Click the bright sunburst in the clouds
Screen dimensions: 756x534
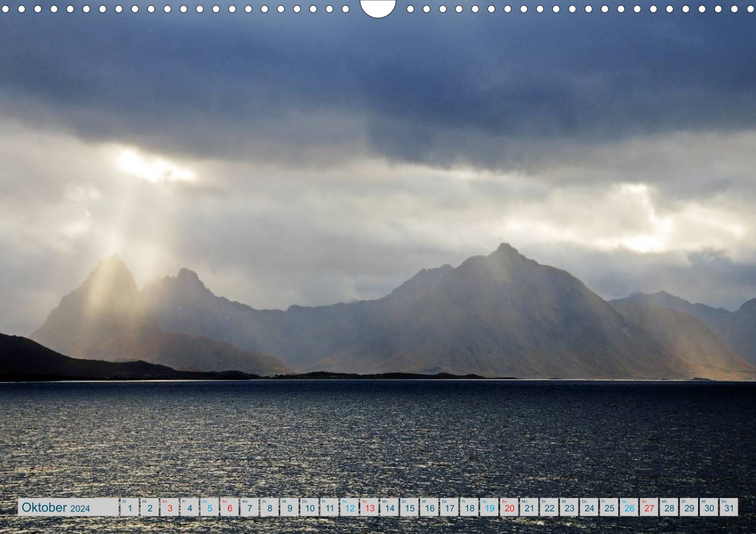[x=151, y=167]
